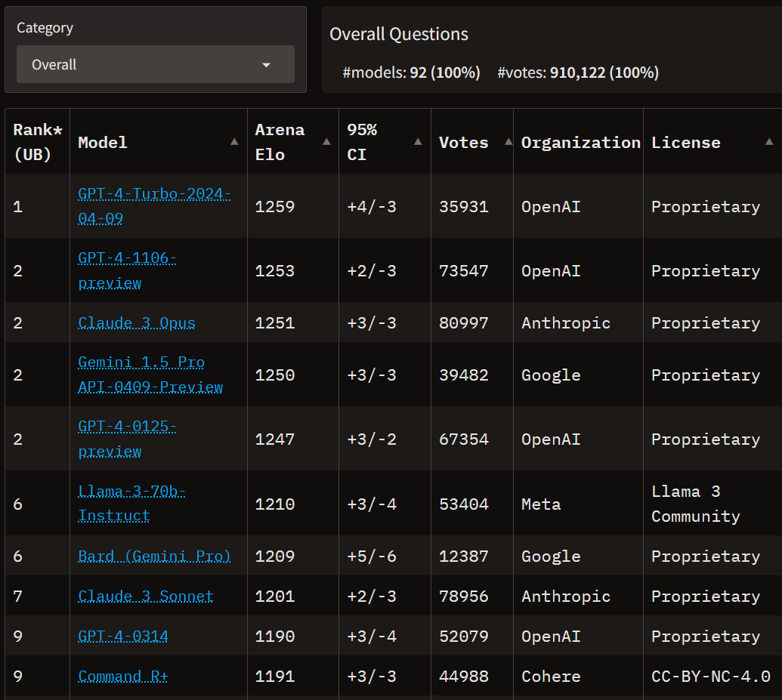Select the Elo value 1259

coord(275,206)
